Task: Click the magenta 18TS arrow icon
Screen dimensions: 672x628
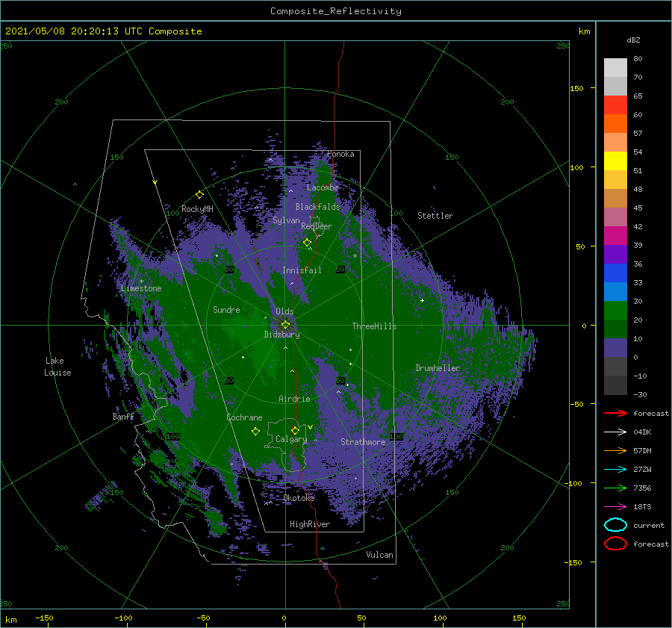Action: (615, 507)
